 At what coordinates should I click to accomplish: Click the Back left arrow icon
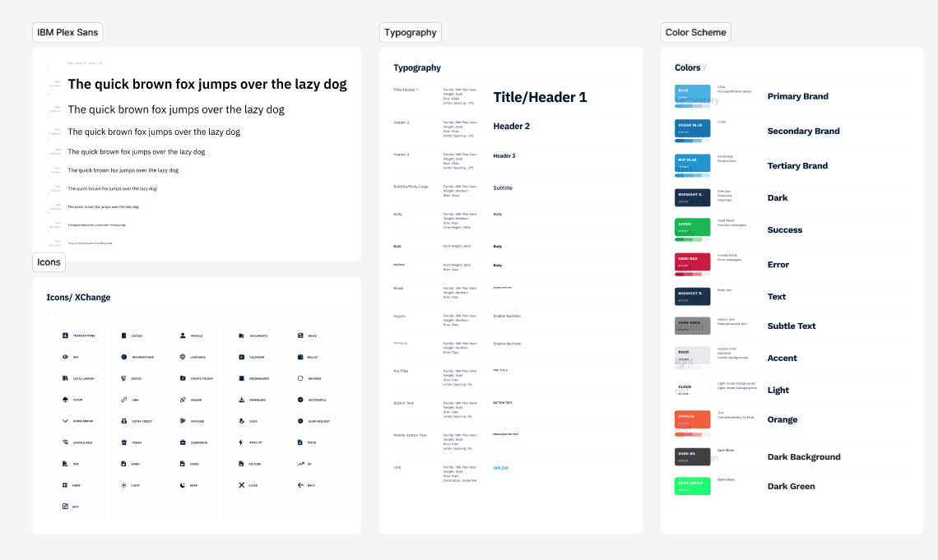300,485
